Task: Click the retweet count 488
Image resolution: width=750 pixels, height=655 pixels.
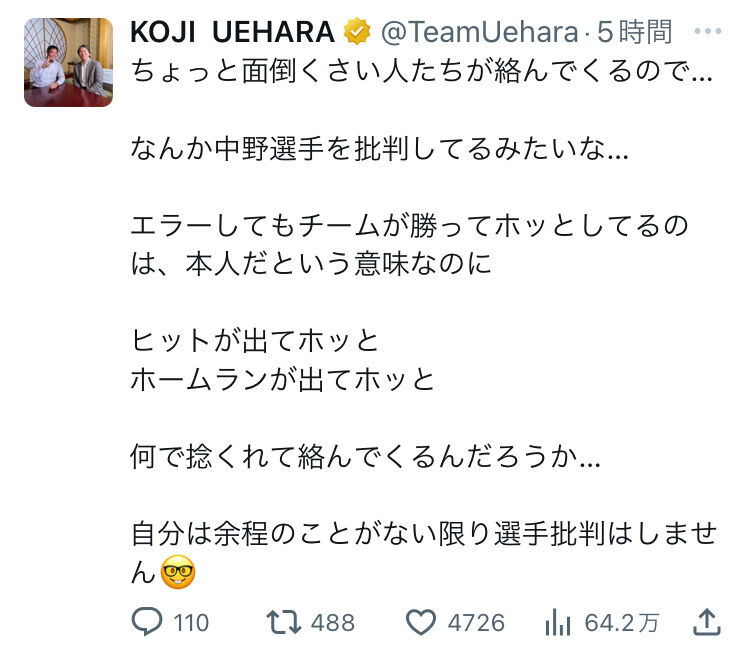Action: [332, 623]
